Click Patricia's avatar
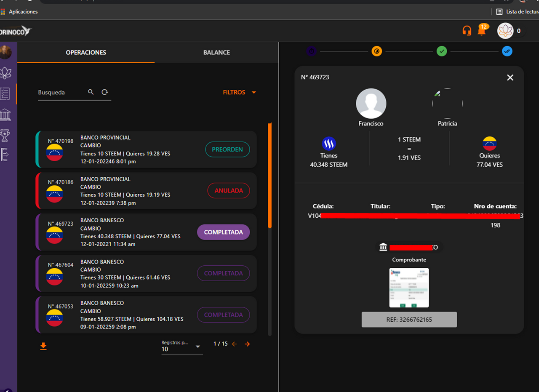 [x=447, y=104]
